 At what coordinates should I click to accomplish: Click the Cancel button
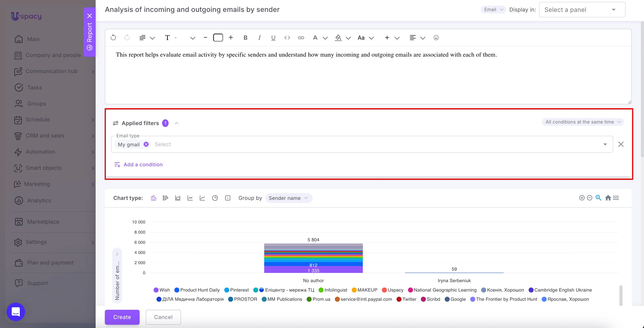point(163,317)
